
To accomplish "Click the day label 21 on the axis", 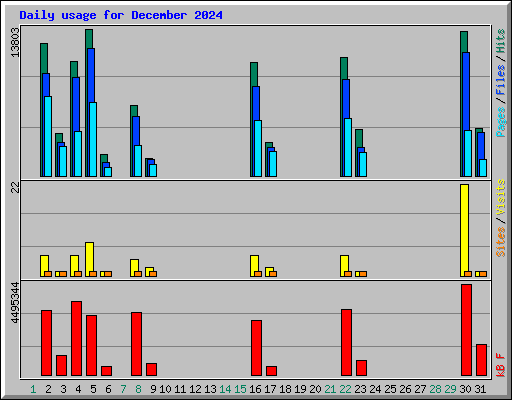I will coord(330,389).
